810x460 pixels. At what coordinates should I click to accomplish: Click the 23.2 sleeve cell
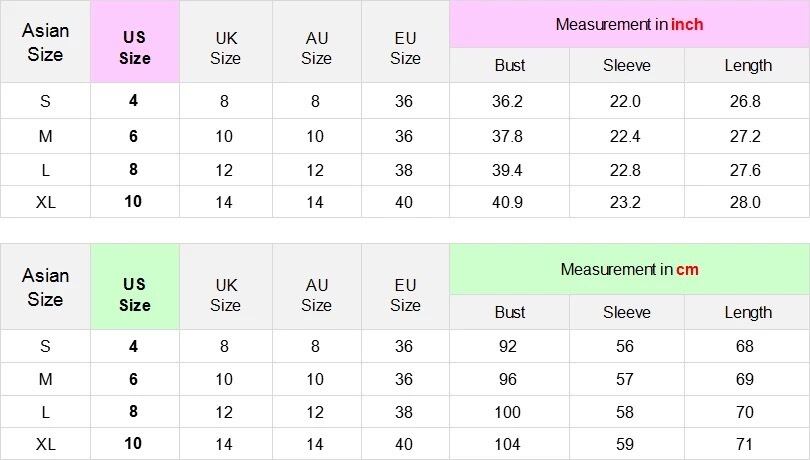[626, 202]
